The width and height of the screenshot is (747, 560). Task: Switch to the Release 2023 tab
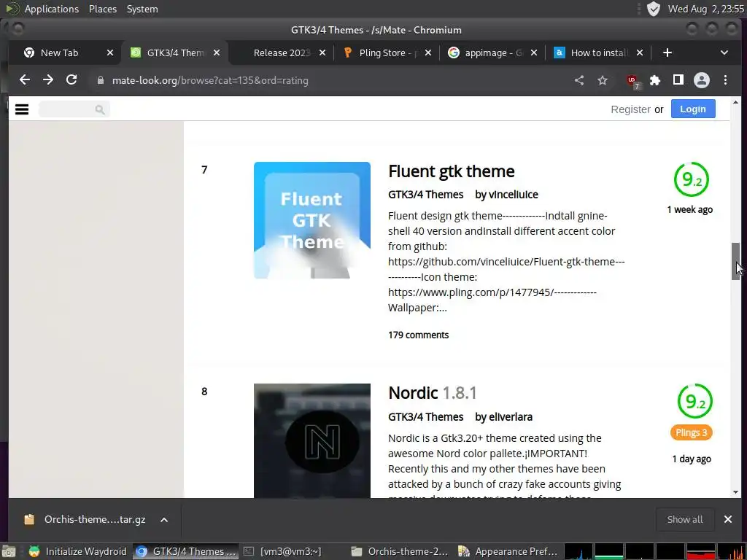point(282,52)
